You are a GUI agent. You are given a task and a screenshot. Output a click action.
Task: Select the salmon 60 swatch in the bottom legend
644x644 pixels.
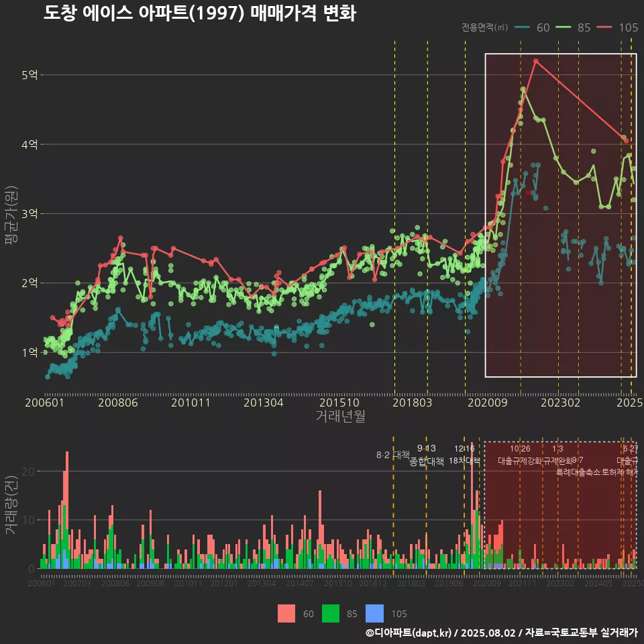(x=286, y=614)
